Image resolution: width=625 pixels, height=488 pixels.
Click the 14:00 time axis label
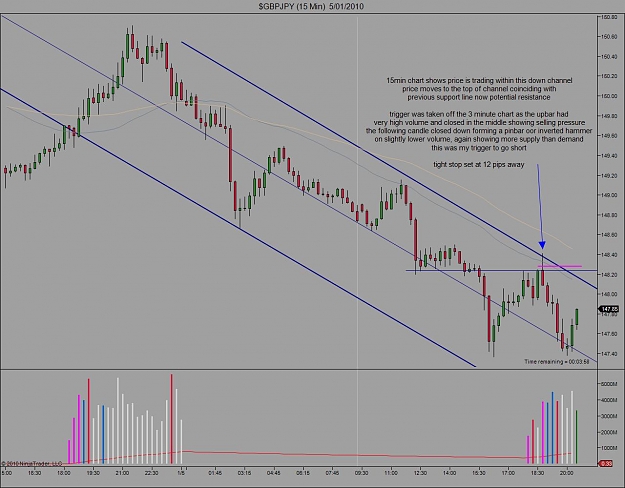click(450, 473)
